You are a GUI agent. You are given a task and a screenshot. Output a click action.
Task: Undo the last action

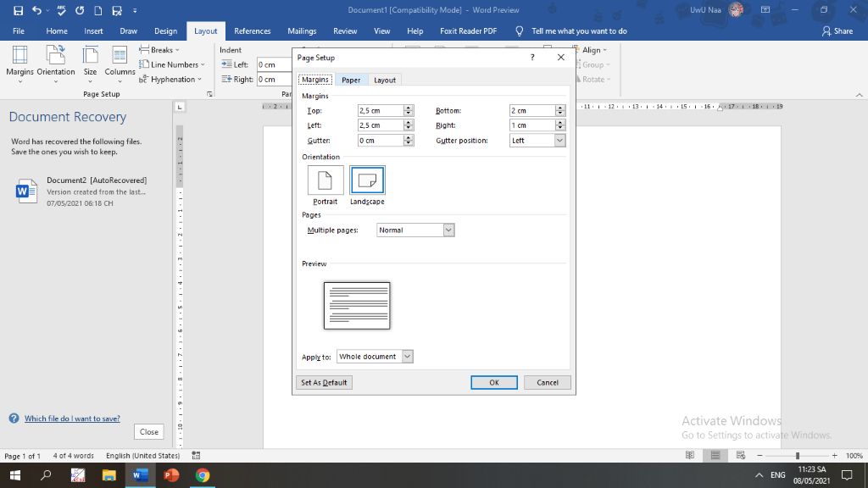(x=36, y=10)
